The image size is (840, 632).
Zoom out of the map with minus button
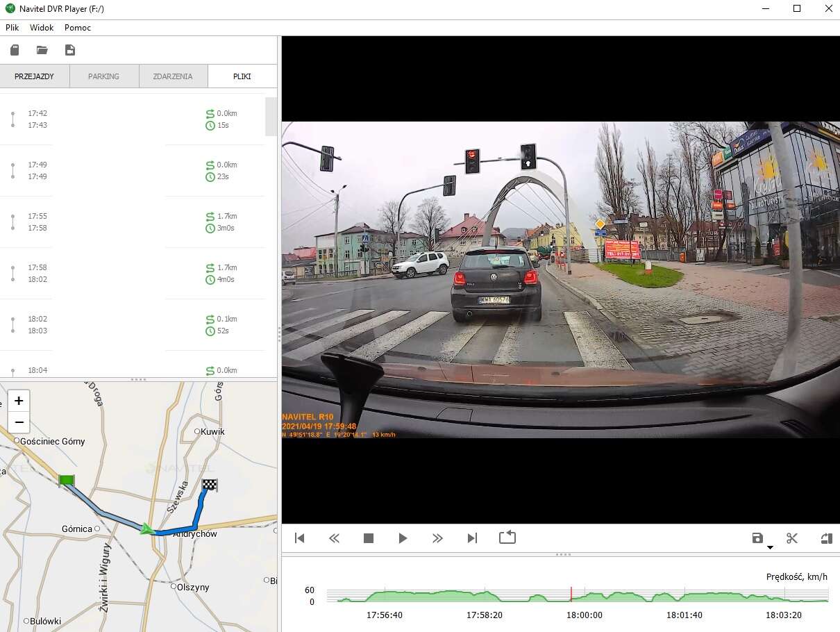(19, 422)
